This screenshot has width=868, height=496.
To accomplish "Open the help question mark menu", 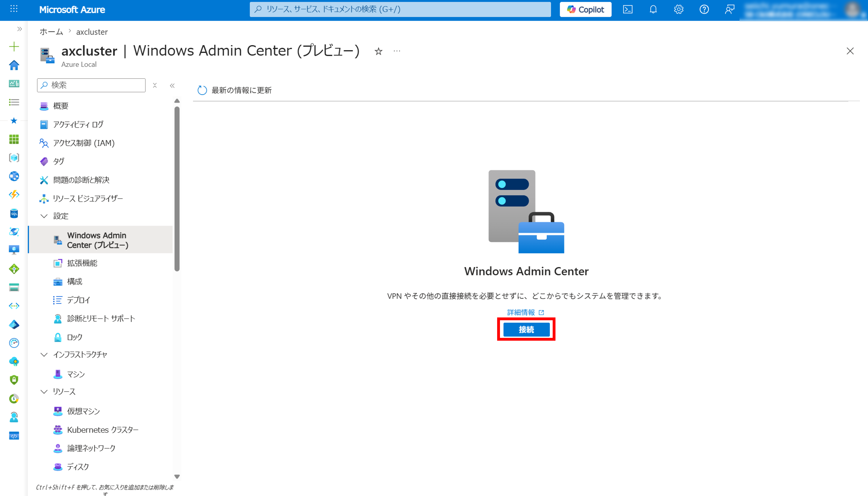I will point(704,9).
